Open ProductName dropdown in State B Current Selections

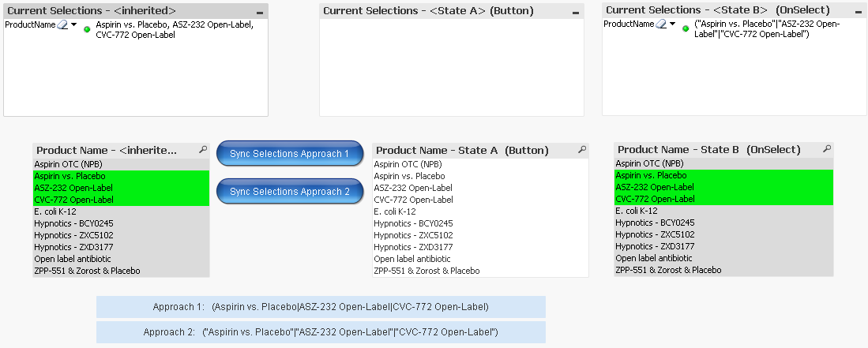pyautogui.click(x=673, y=24)
